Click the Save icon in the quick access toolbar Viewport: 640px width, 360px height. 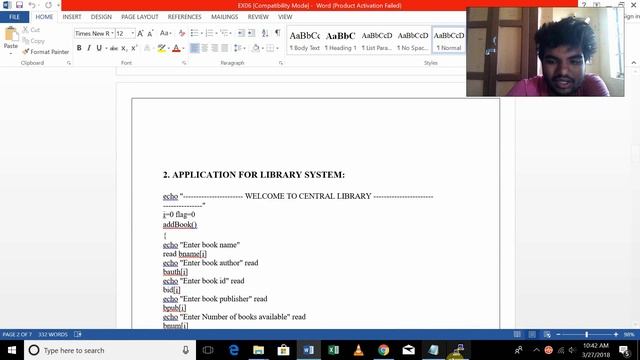(x=19, y=5)
